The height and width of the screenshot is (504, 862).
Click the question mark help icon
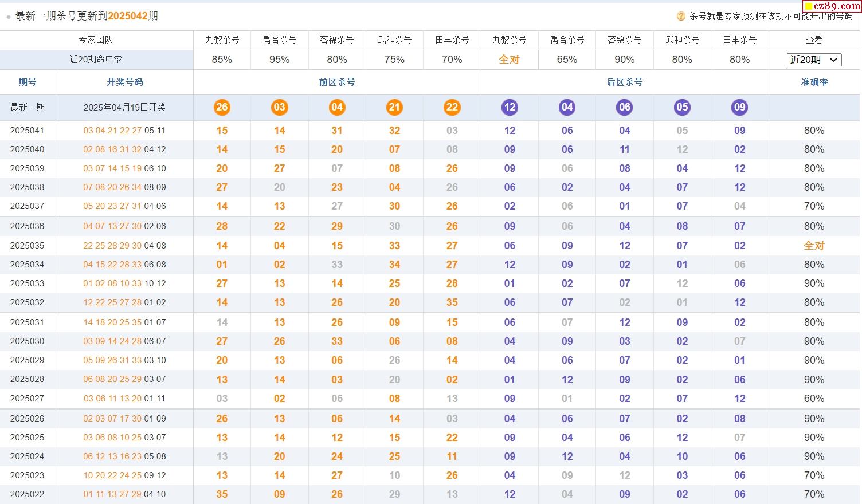tap(681, 17)
